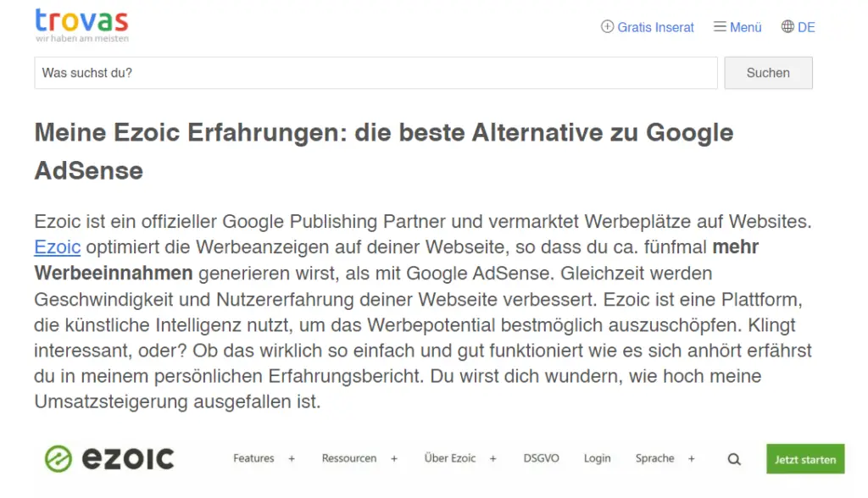Expand the Ressourcen plus sign
The image size is (868, 498).
pos(394,459)
